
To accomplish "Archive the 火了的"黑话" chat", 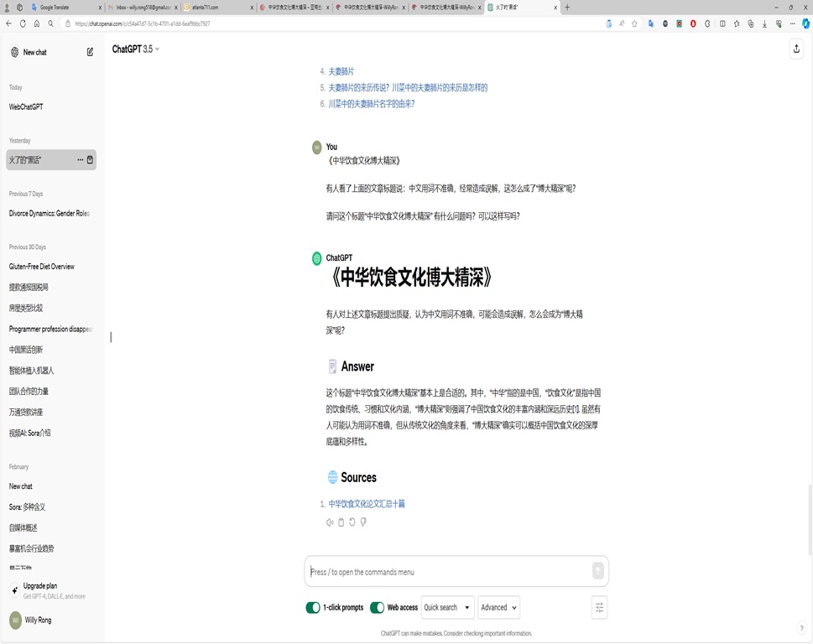I will 91,159.
